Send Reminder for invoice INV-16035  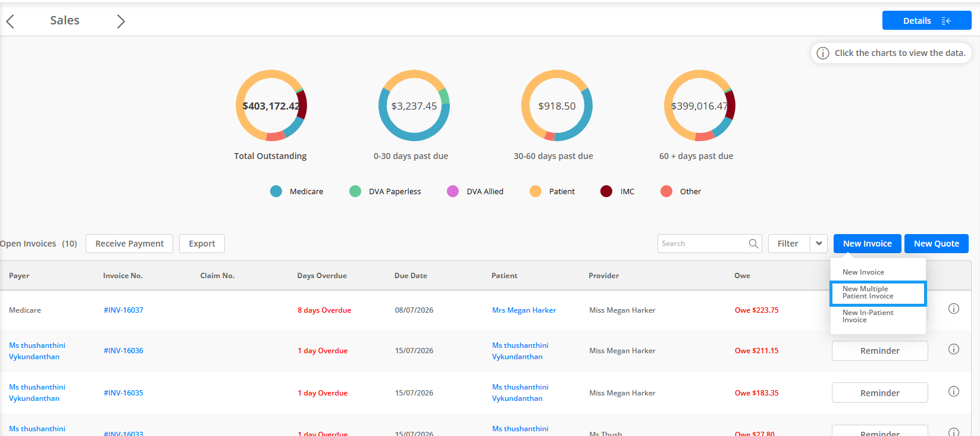[879, 393]
